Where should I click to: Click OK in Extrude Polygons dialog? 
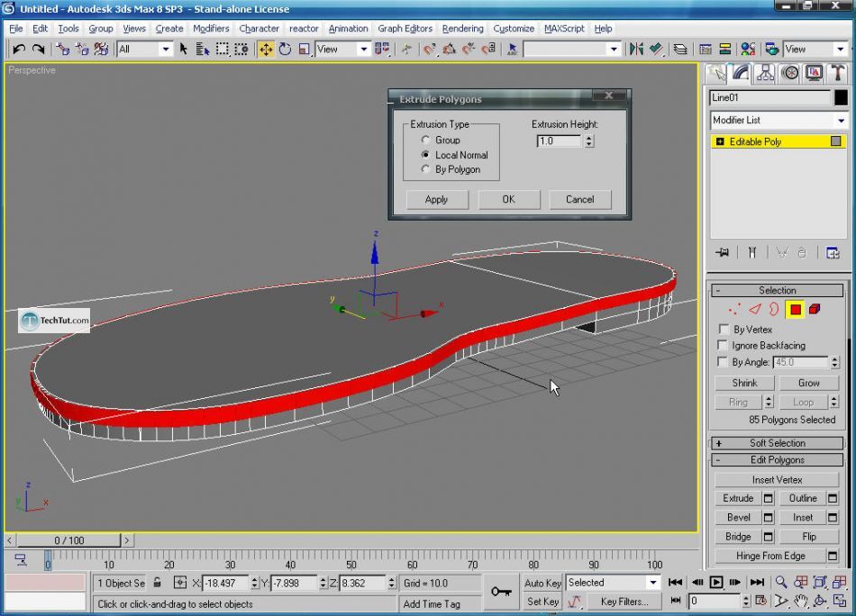coord(508,199)
